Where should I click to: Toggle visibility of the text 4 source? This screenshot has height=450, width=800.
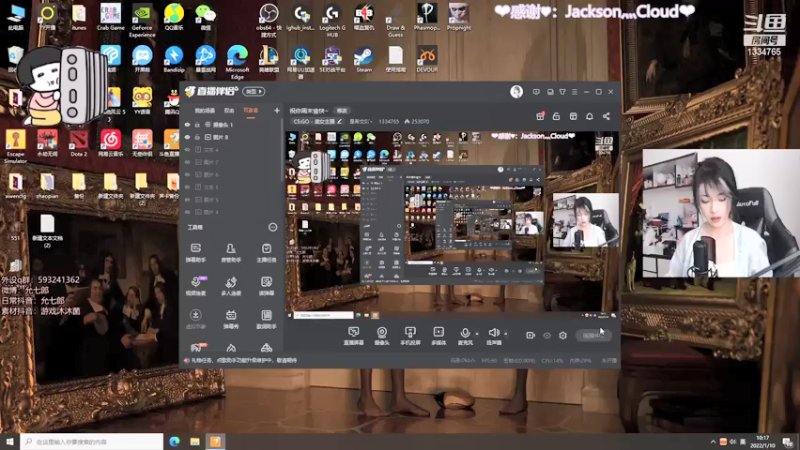pos(187,150)
